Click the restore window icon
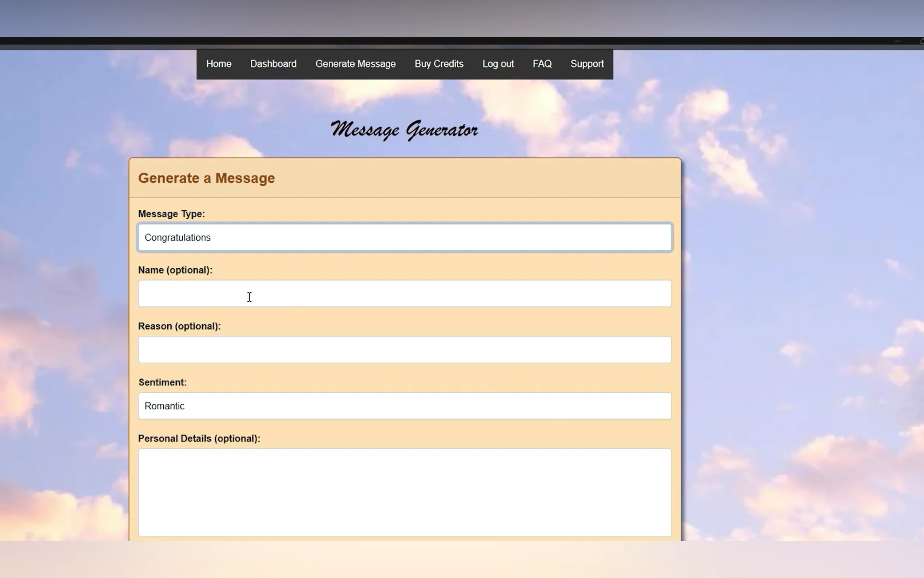The image size is (924, 578). click(921, 41)
